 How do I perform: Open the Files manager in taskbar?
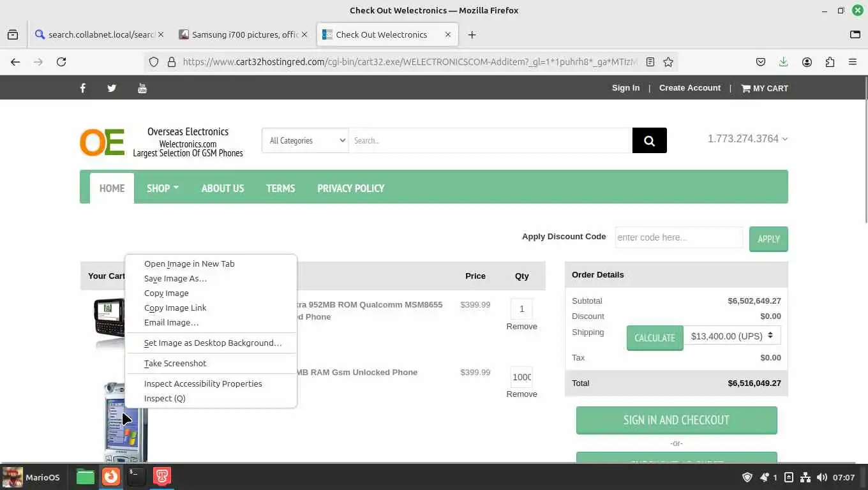[x=86, y=477]
